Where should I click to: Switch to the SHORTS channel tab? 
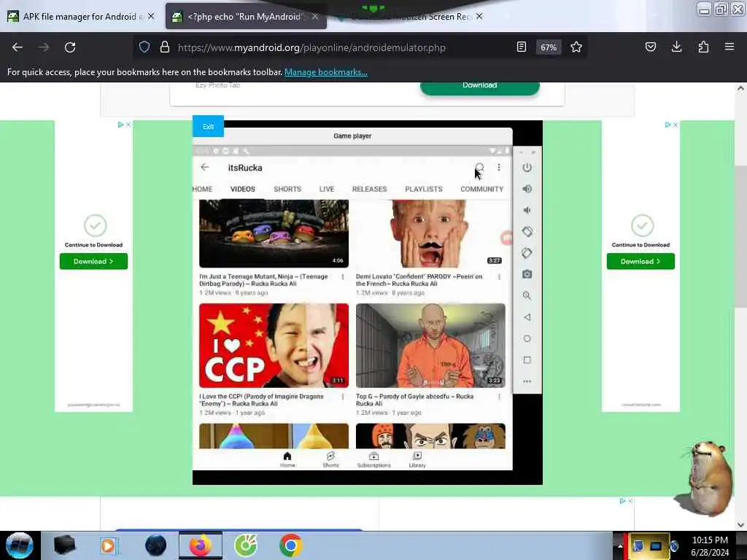point(287,189)
